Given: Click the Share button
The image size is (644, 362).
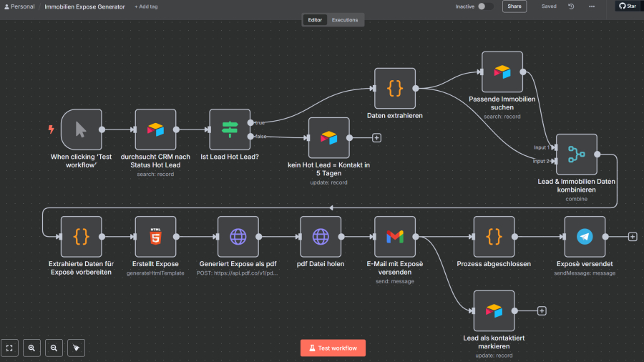Looking at the screenshot, I should pos(514,6).
